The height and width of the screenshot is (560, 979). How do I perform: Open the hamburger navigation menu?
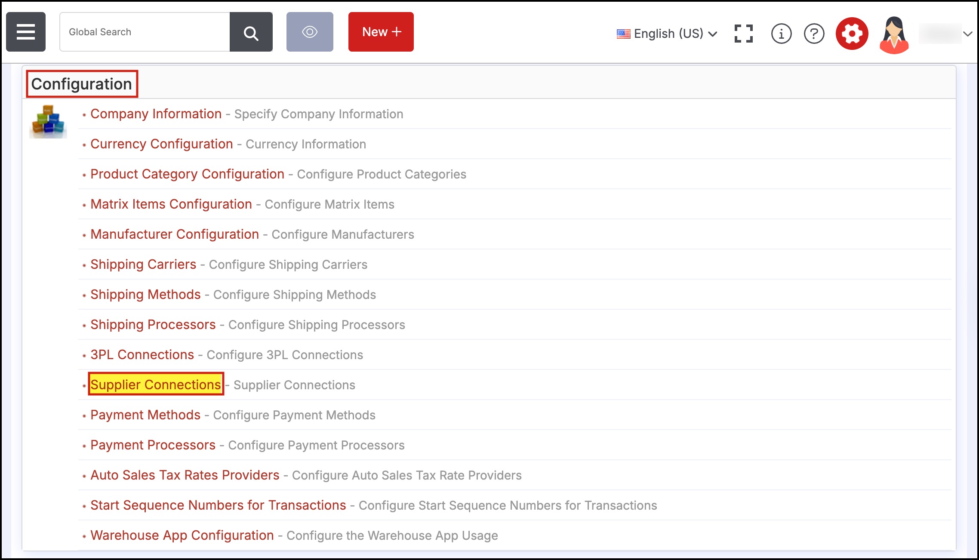(26, 32)
